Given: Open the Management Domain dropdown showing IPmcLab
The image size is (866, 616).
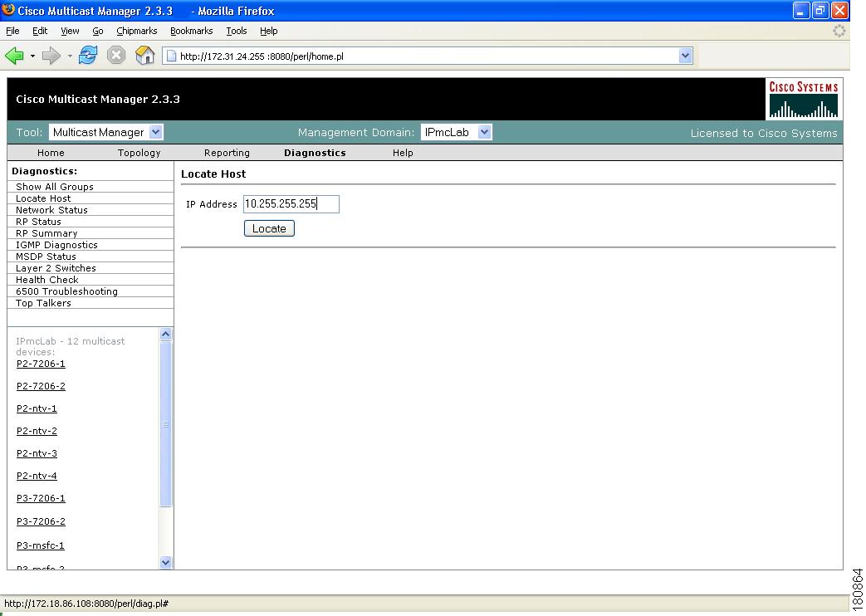Looking at the screenshot, I should click(456, 132).
